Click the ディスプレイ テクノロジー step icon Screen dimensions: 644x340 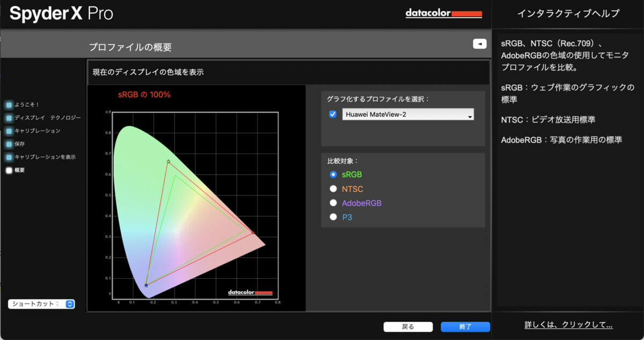point(9,118)
